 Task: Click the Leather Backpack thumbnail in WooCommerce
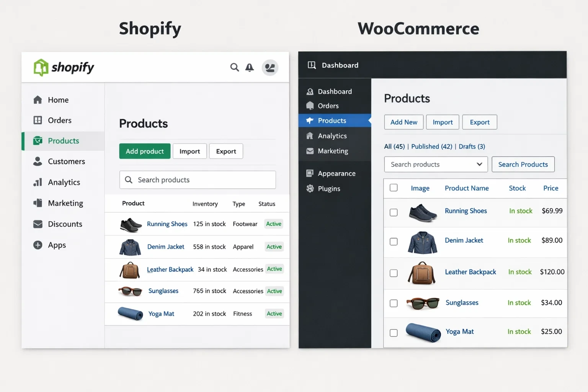[422, 273]
